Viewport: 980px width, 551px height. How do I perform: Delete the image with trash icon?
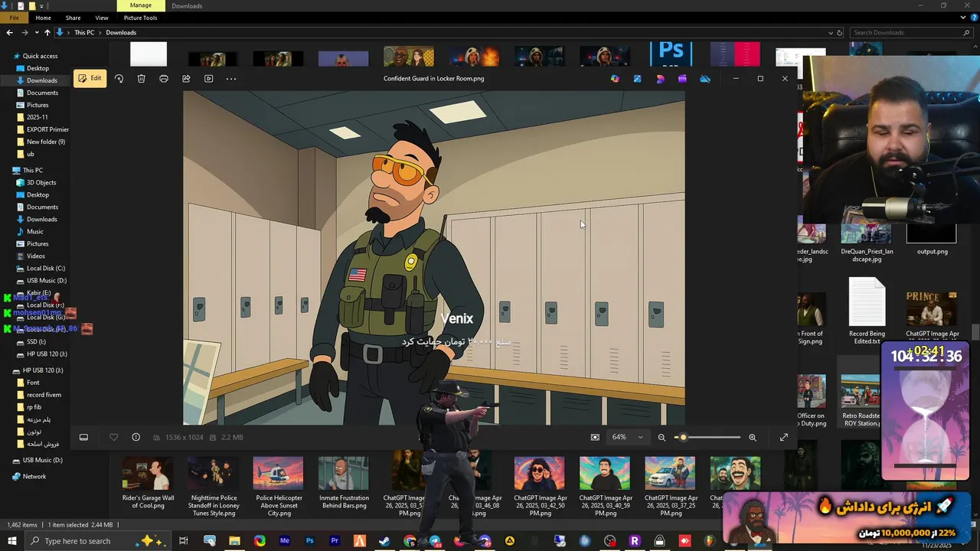141,78
